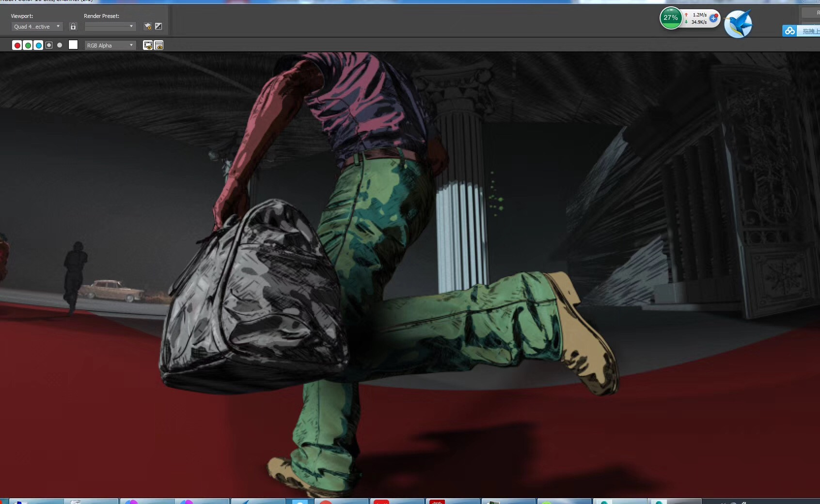Toggle the UI overlay eye icon
This screenshot has width=820, height=504.
pyautogui.click(x=148, y=45)
